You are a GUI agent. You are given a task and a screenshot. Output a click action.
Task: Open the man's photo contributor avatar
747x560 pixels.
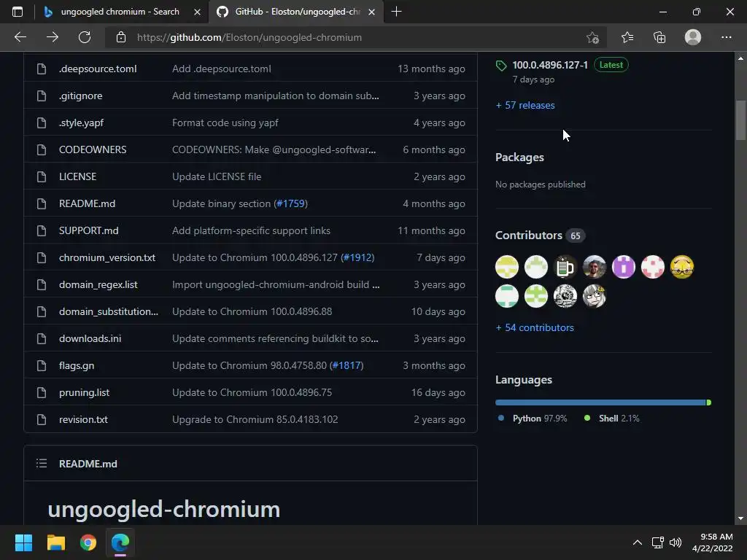pos(594,267)
